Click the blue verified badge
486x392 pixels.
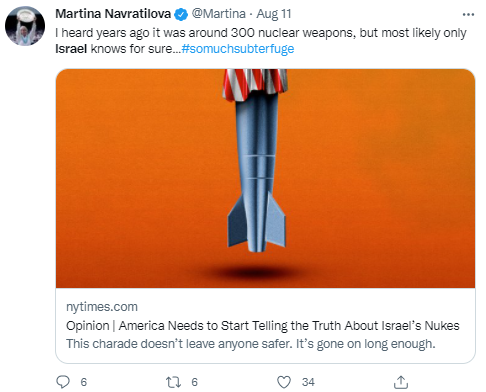(181, 14)
